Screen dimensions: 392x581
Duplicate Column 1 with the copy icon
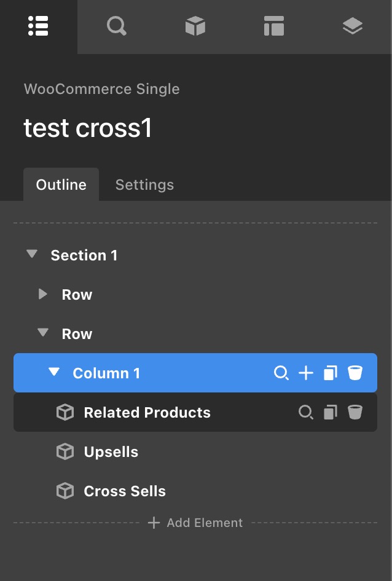coord(331,373)
